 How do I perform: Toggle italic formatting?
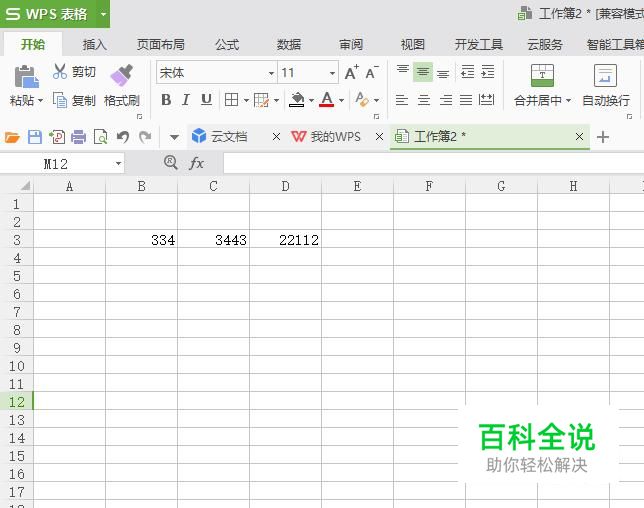[186, 100]
